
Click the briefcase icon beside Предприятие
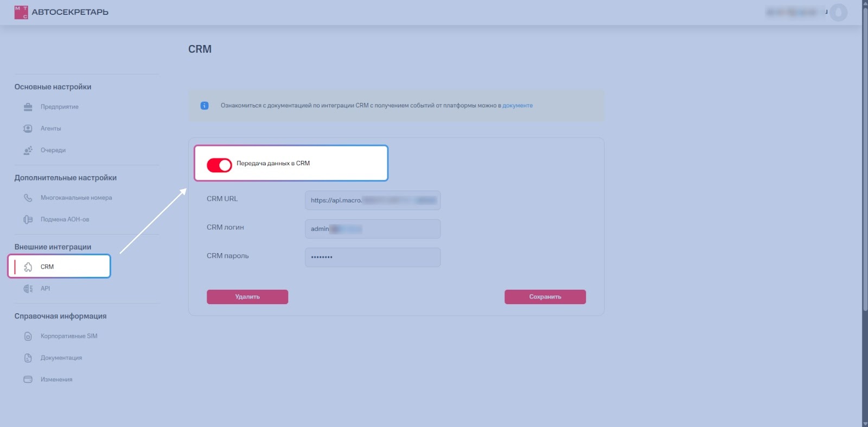tap(28, 107)
